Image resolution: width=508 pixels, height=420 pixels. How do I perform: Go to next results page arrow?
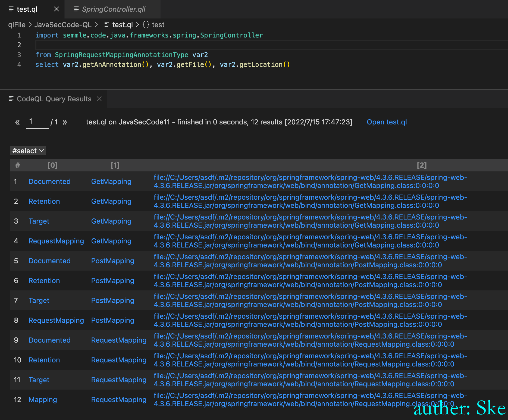65,122
